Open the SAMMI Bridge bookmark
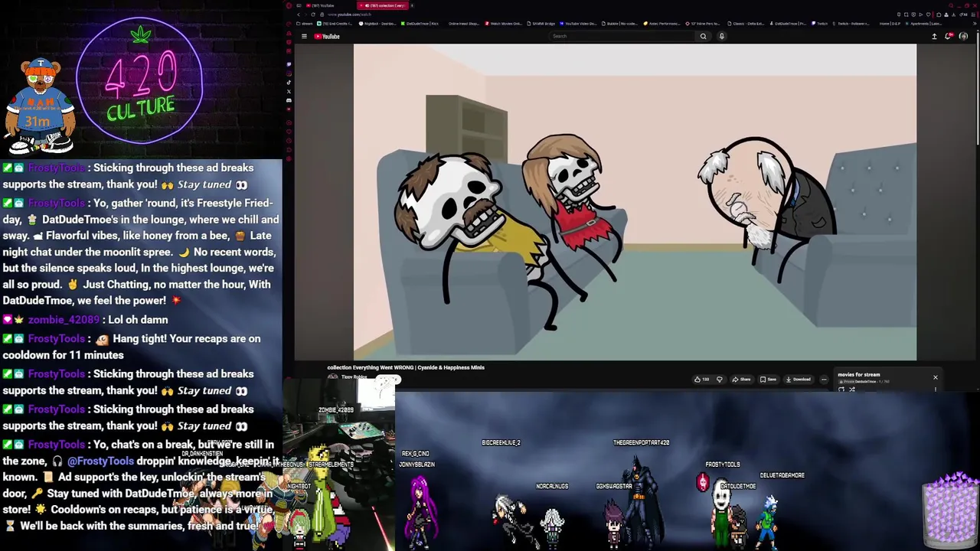Image resolution: width=980 pixels, height=551 pixels. (x=541, y=24)
